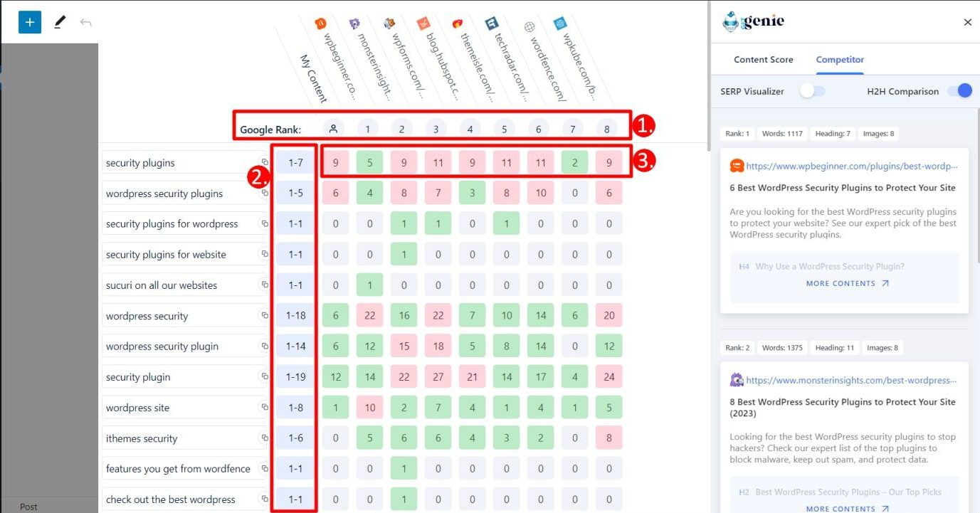Disable the H2H Comparison toggle

pyautogui.click(x=961, y=91)
